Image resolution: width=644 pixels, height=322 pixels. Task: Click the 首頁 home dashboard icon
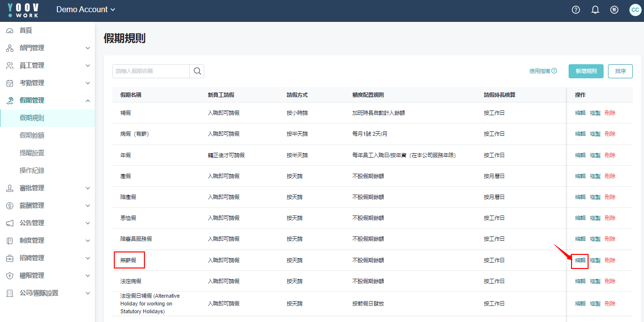point(10,31)
